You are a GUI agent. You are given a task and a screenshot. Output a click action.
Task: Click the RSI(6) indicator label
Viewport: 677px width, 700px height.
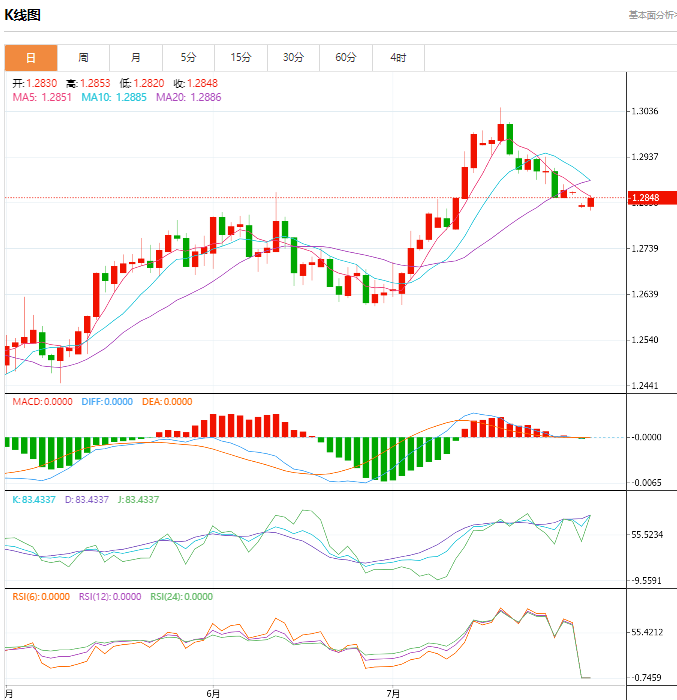tap(41, 597)
